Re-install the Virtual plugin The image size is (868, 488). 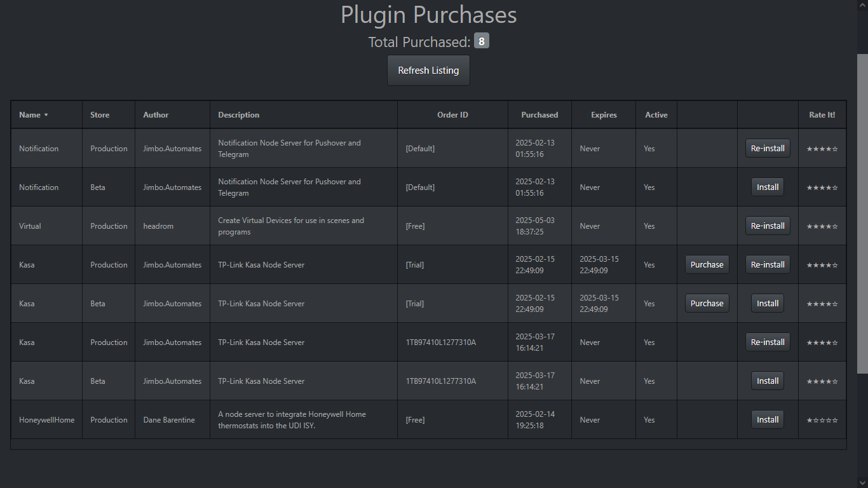[x=768, y=226]
